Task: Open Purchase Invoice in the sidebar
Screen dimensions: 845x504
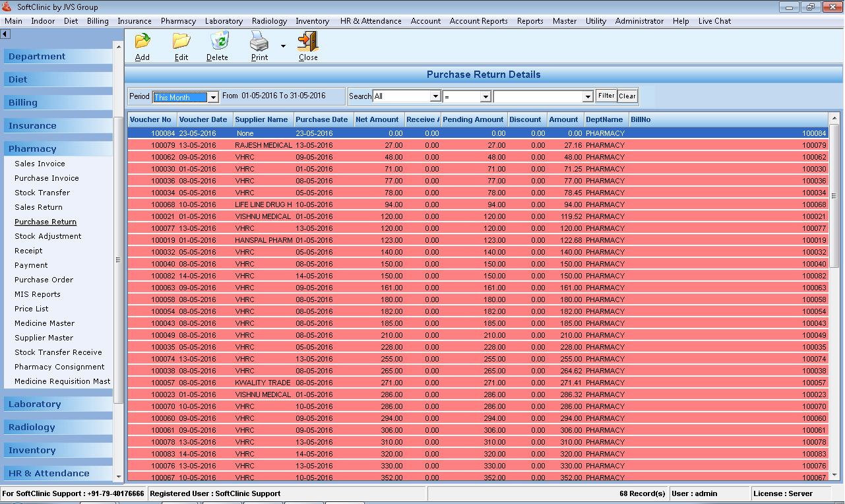Action: click(x=47, y=178)
